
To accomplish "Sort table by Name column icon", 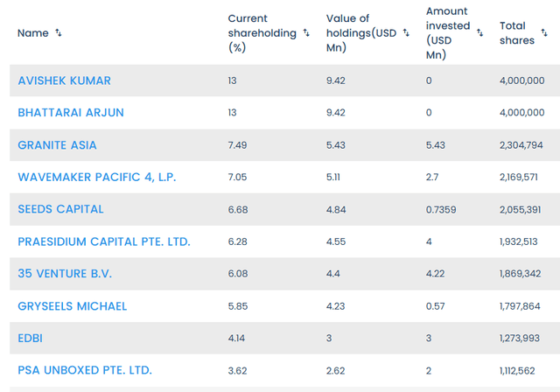I will coord(59,33).
